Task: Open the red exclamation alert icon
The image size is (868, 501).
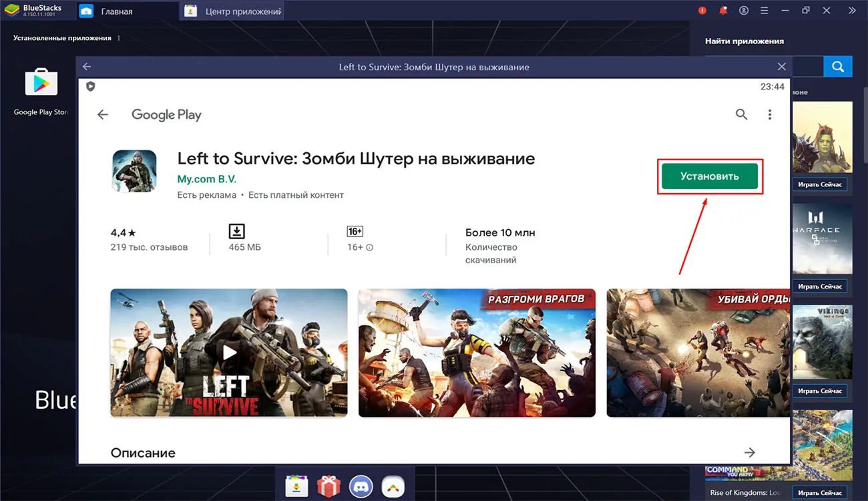Action: [x=702, y=11]
